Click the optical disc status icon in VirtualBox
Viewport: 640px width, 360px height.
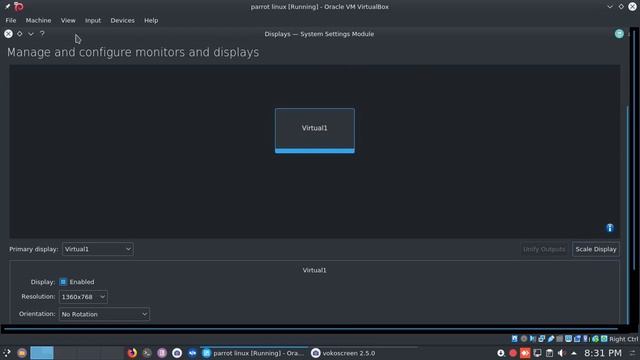click(524, 339)
